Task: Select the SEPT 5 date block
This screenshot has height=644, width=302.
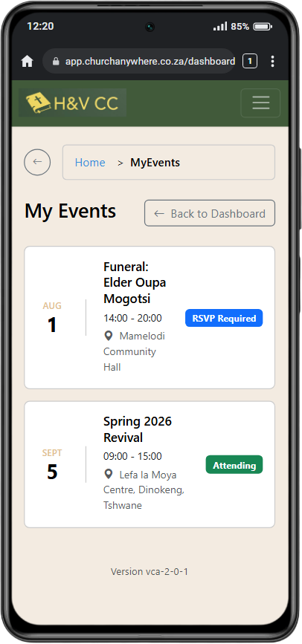Action: tap(52, 465)
